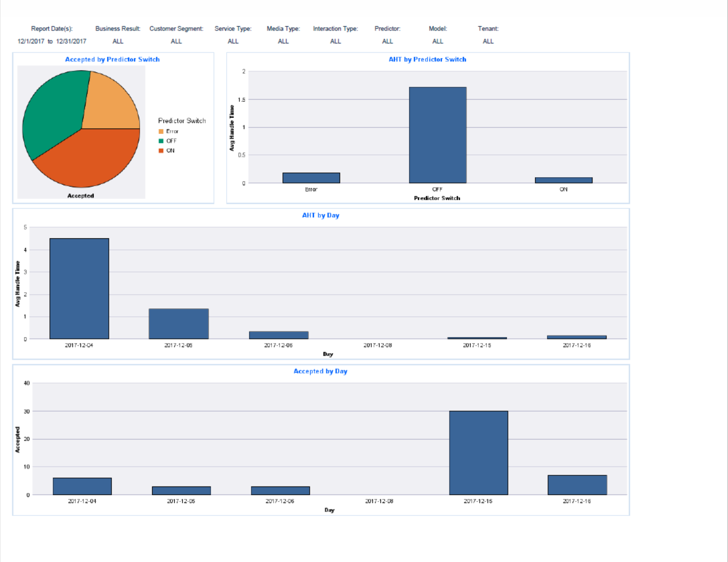Click the 2017-12-04 bar in Accepted by Day
Image resolution: width=728 pixels, height=562 pixels.
[x=82, y=487]
